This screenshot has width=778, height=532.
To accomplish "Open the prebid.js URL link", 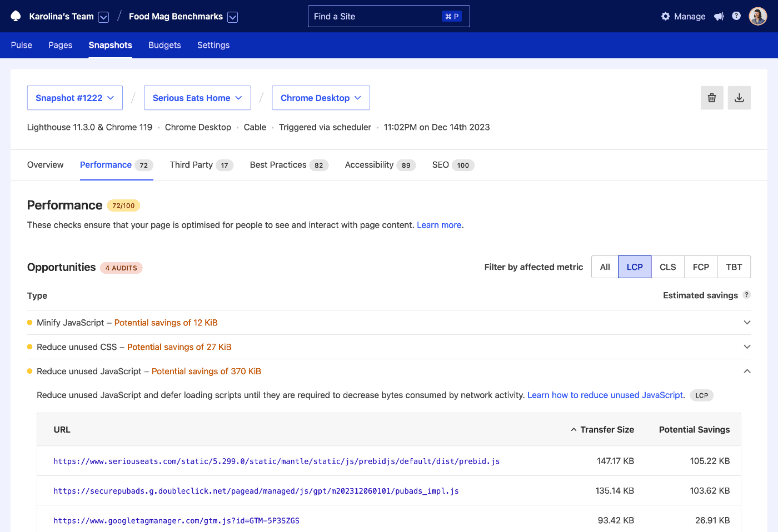I will (276, 461).
